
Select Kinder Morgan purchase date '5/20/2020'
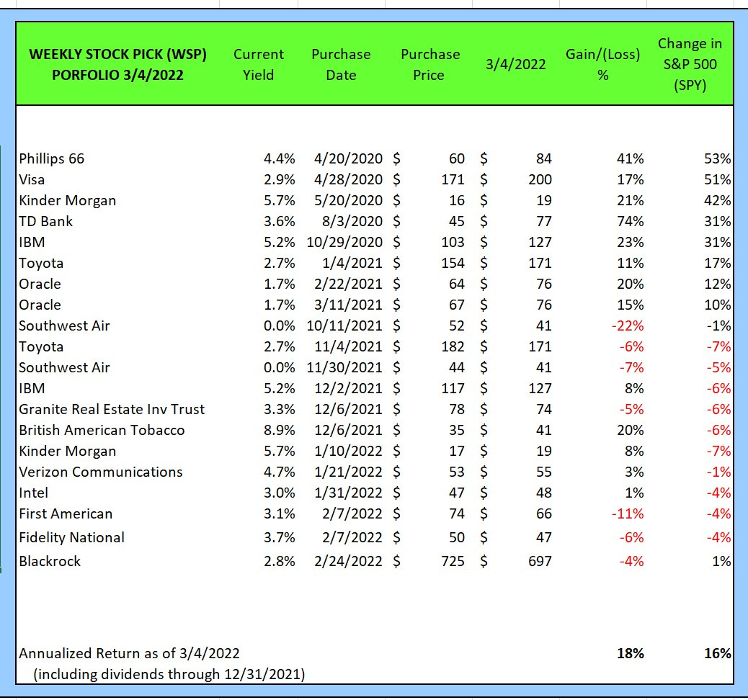tap(348, 200)
